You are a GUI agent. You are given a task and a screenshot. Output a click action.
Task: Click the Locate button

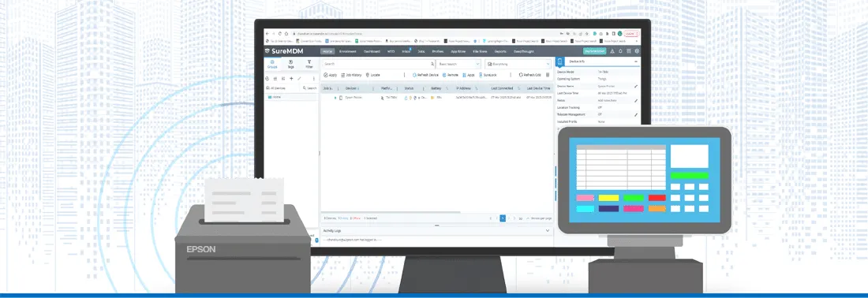click(x=373, y=75)
